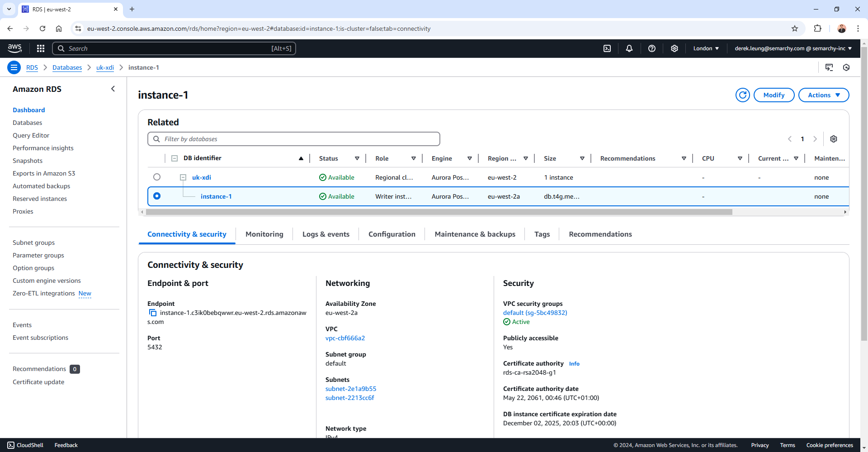
Task: Open security group default (sg-5bc49832)
Action: tap(535, 313)
